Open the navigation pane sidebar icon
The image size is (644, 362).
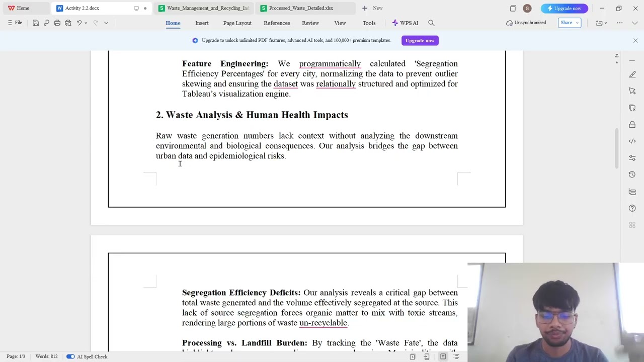pos(632,192)
